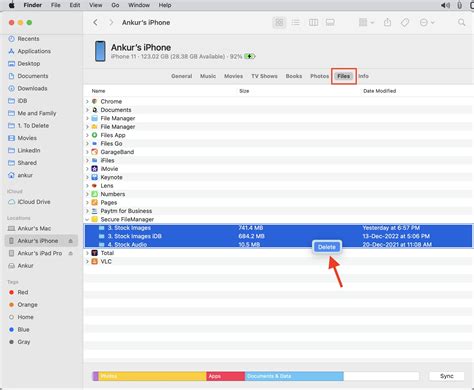474x390 pixels.
Task: Open the more actions ellipsis menu
Action: pyautogui.click(x=427, y=23)
